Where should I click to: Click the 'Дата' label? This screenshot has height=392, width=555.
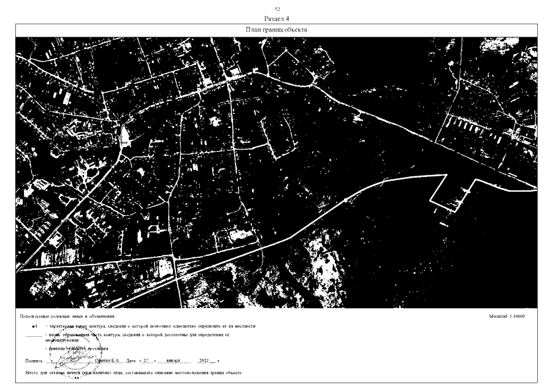click(131, 361)
